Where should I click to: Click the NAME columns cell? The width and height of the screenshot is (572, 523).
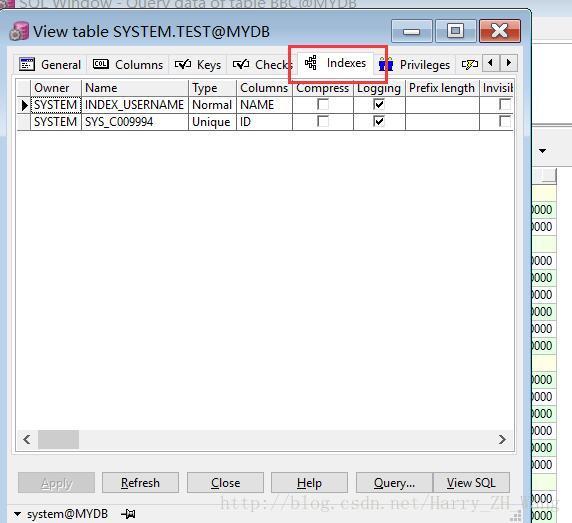264,105
